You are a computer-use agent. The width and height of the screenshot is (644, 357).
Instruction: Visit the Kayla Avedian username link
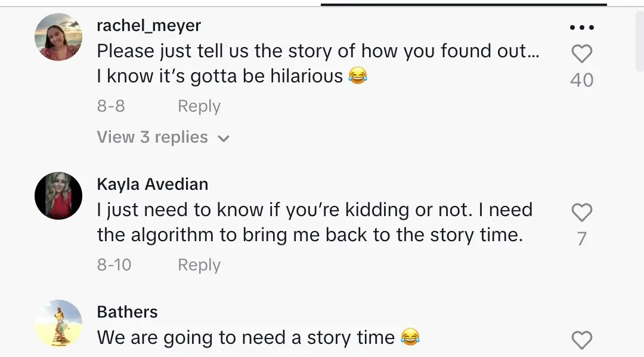click(152, 184)
